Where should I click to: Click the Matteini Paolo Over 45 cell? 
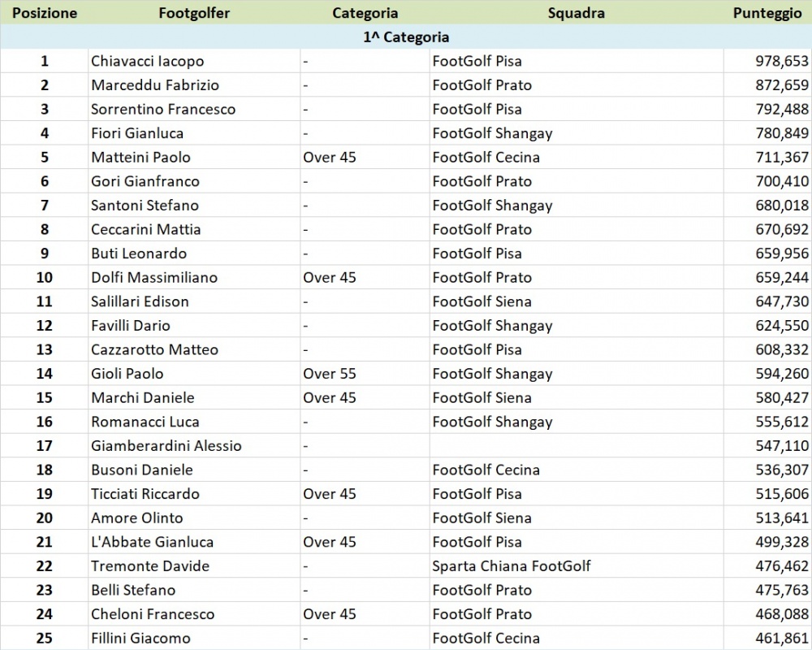click(365, 157)
